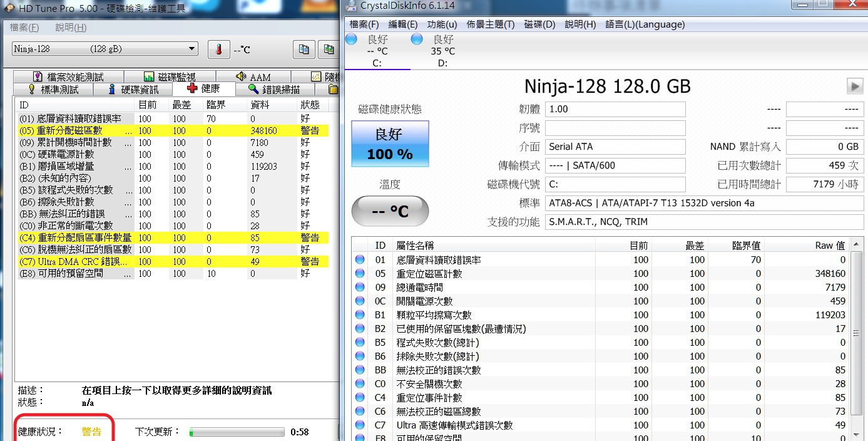Open CrystalDiskInfo 說明(H) menu
Viewport: 868px width, 441px height.
(x=580, y=24)
